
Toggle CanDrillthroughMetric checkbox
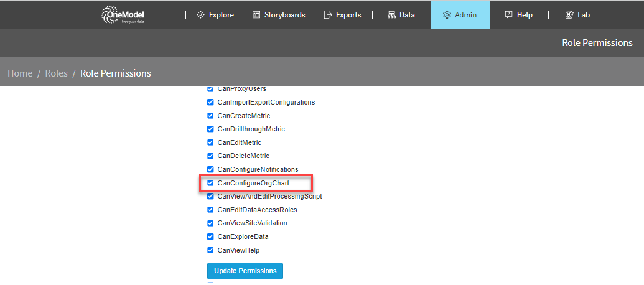(210, 129)
